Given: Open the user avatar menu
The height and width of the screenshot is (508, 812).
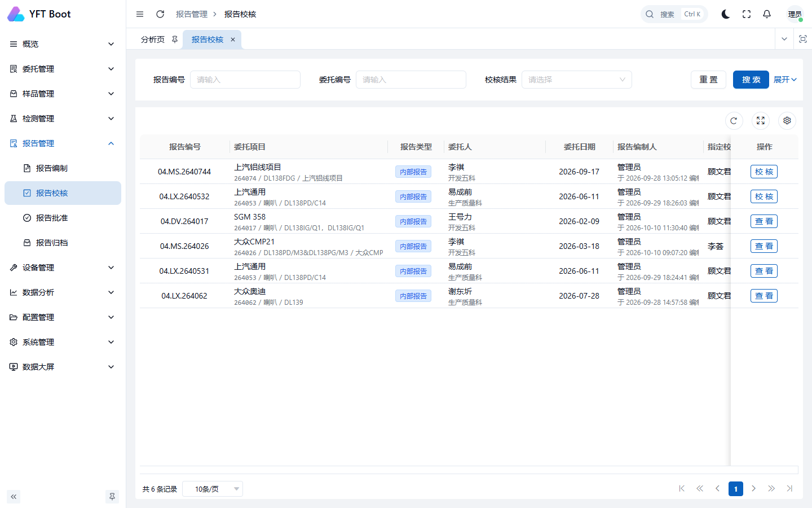Looking at the screenshot, I should click(795, 14).
